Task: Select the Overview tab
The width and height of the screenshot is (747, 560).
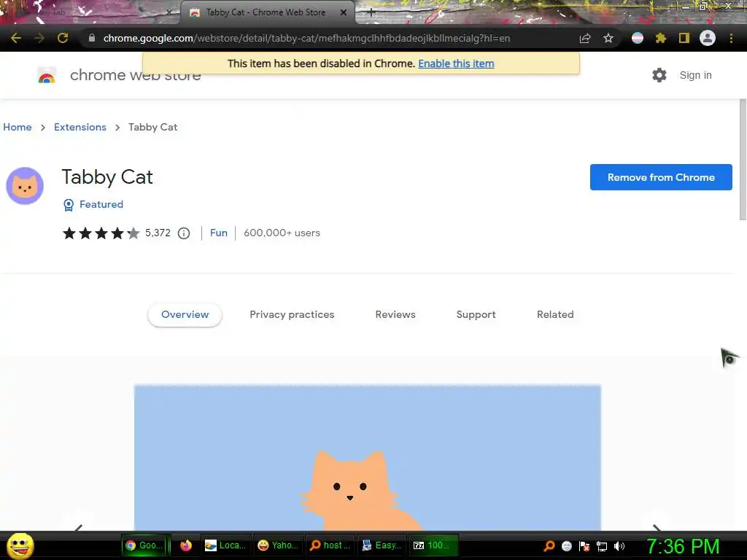Action: [x=185, y=315]
